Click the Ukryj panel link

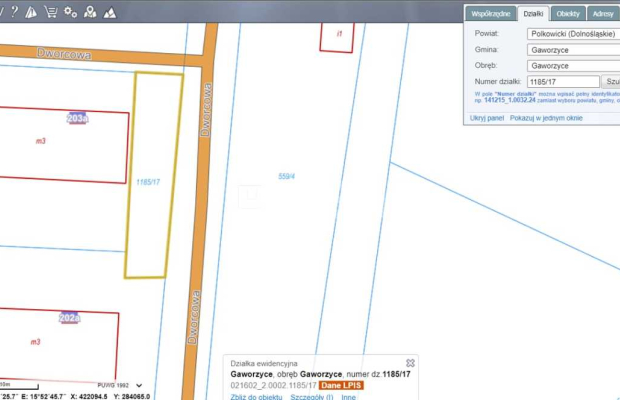[488, 117]
